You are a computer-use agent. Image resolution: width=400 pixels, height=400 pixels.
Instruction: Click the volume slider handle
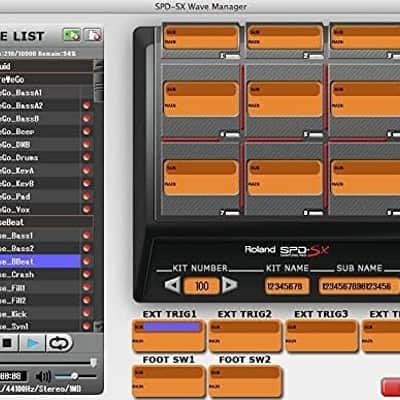[x=74, y=376]
